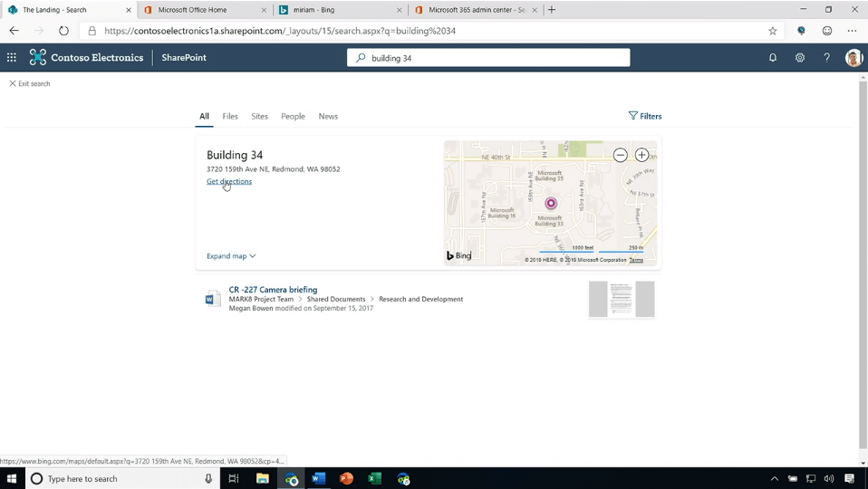
Task: Add this page to favorites star
Action: [x=773, y=31]
